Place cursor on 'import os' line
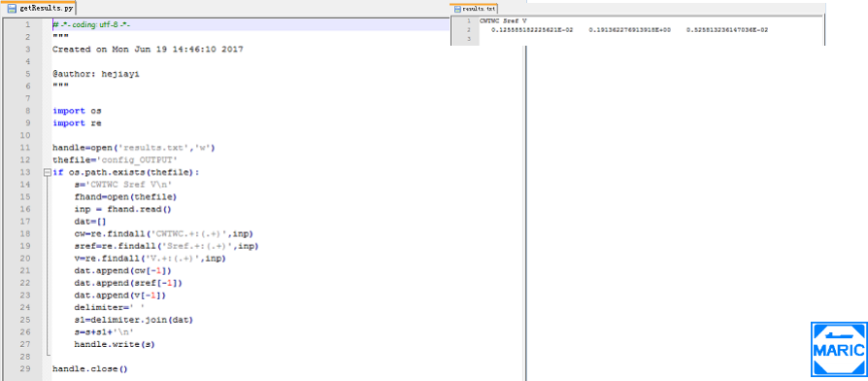The height and width of the screenshot is (381, 868). tap(77, 111)
